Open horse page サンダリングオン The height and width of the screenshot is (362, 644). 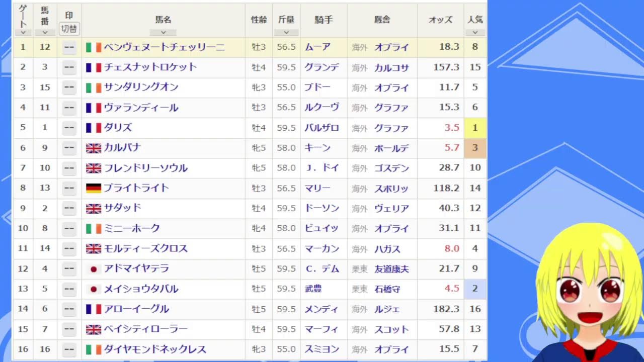141,87
